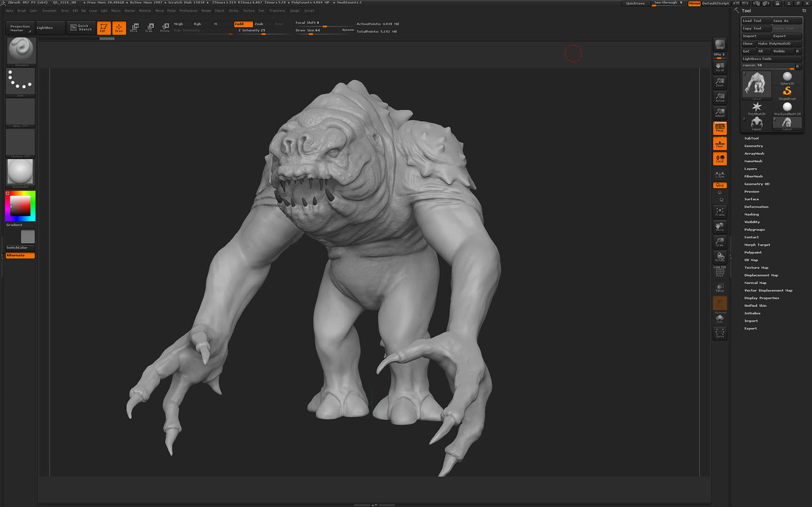
Task: Choose the SimpleBrush tool icon
Action: [x=787, y=92]
